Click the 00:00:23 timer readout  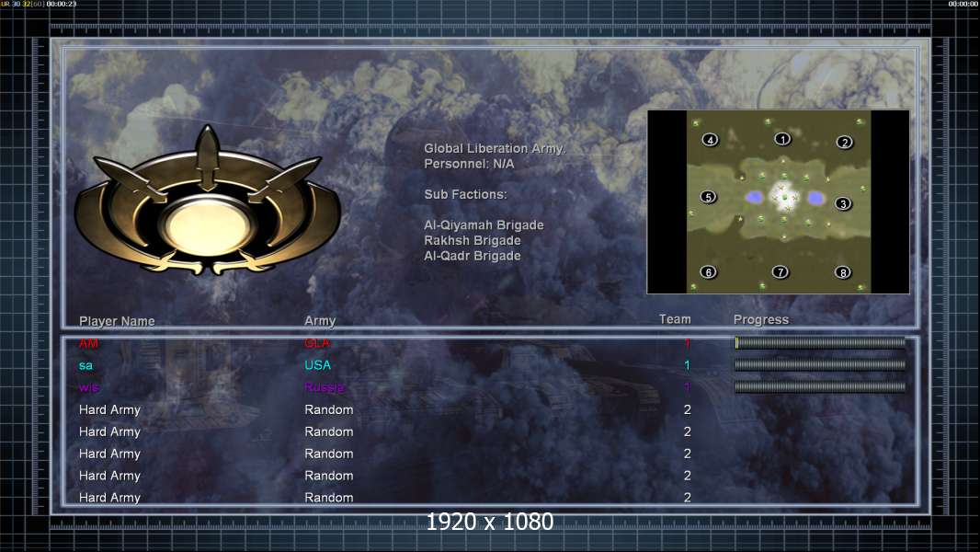[x=62, y=4]
